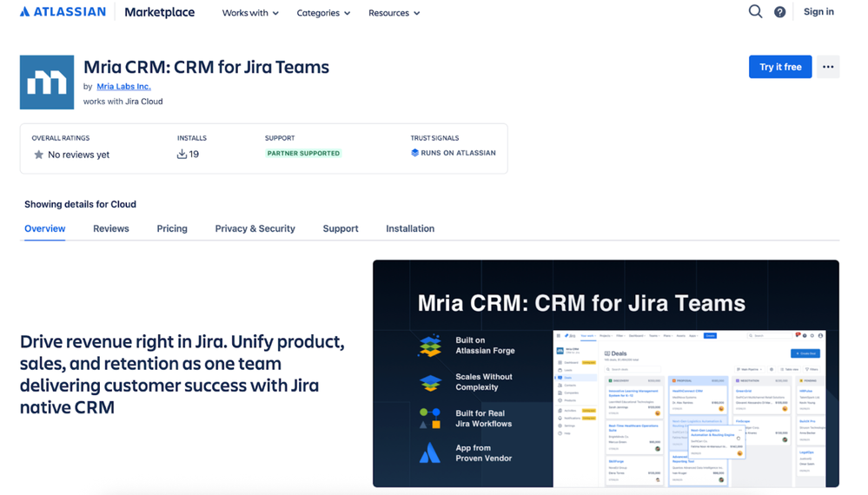Click the Atlassian logo
This screenshot has height=495, width=868.
63,11
